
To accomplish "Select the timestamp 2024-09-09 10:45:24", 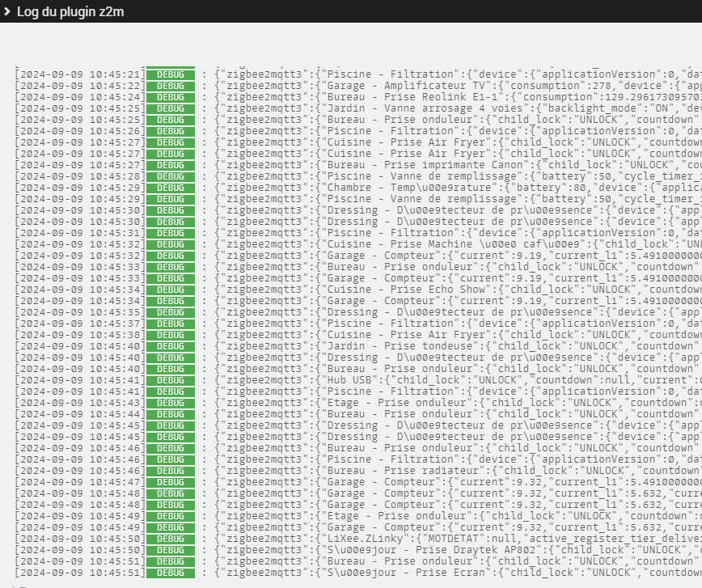I will click(x=81, y=97).
